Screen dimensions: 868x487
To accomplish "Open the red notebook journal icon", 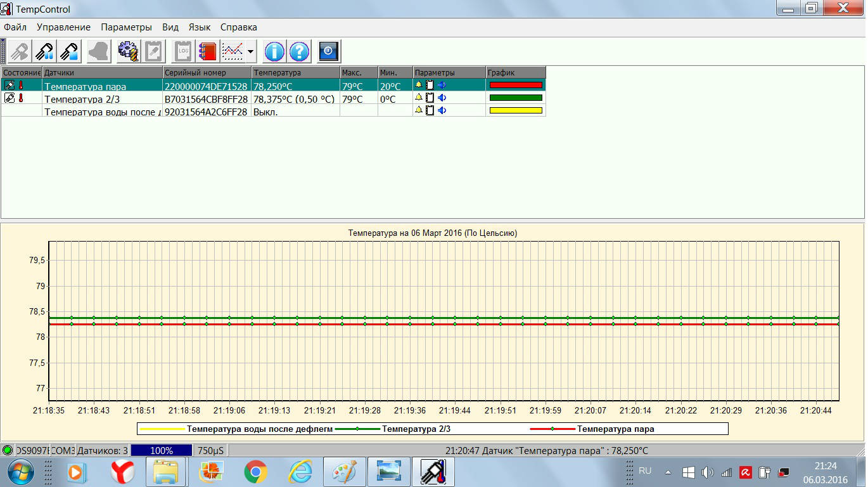I will tap(207, 51).
